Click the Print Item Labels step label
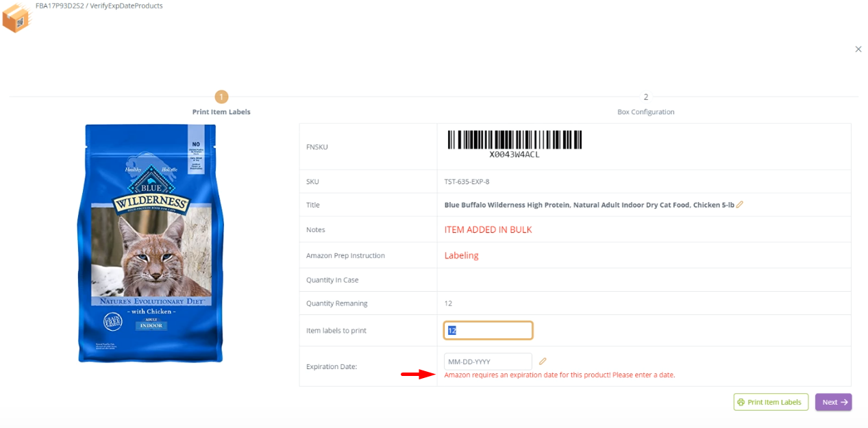Screen dimensions: 868x428 [221, 112]
